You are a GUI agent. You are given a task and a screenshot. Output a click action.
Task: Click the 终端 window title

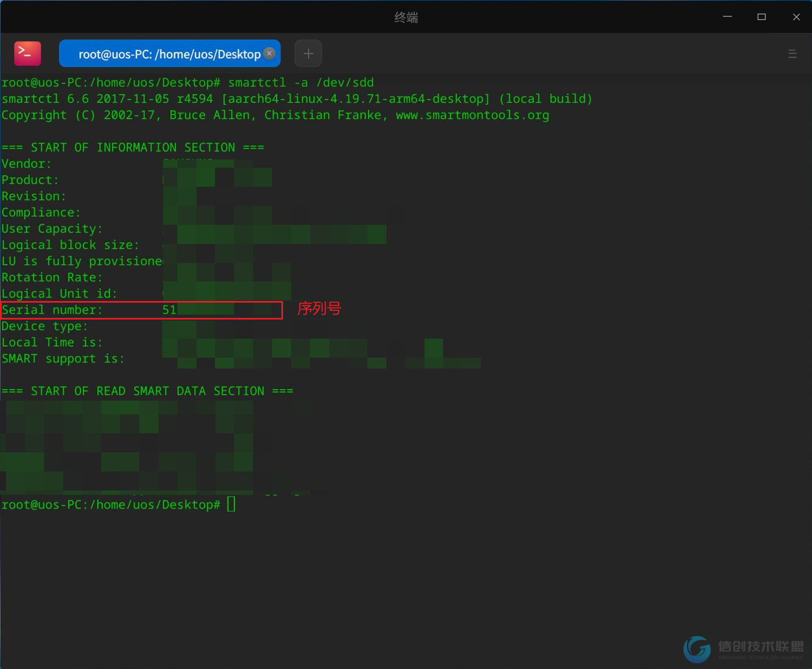point(406,17)
